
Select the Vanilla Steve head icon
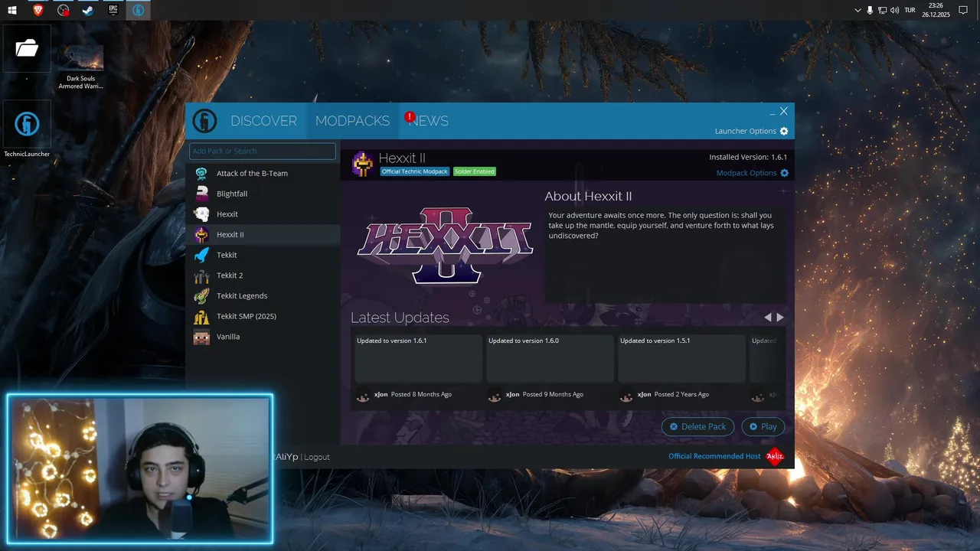(201, 337)
